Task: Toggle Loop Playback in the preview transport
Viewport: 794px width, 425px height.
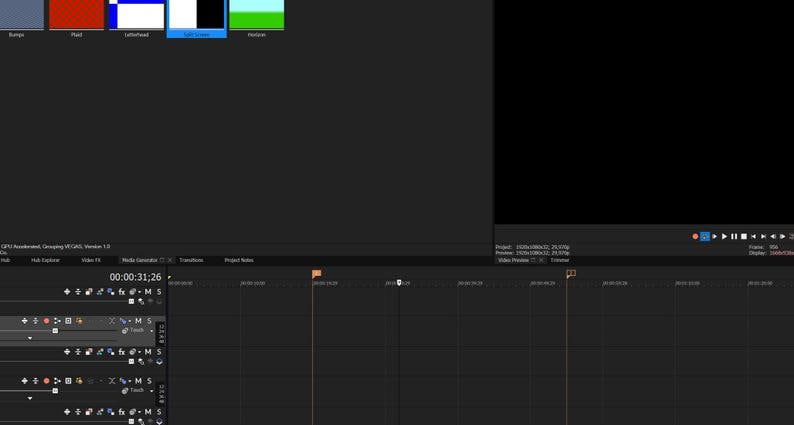Action: point(705,237)
